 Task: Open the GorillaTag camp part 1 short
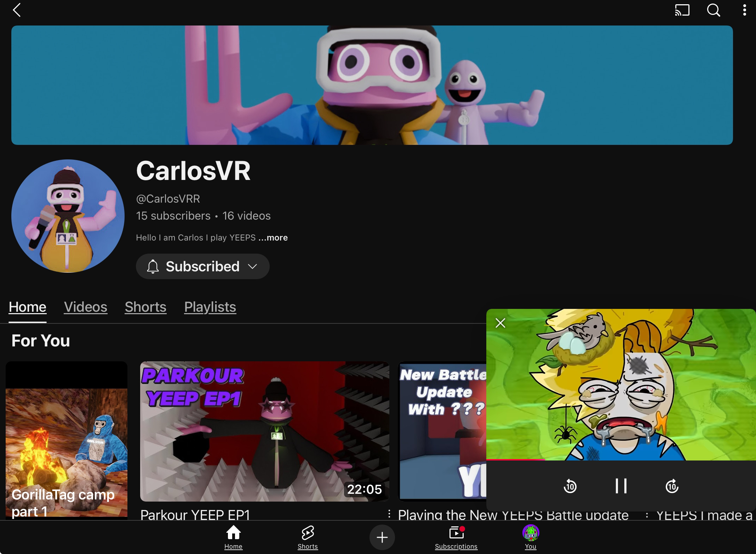tap(67, 440)
